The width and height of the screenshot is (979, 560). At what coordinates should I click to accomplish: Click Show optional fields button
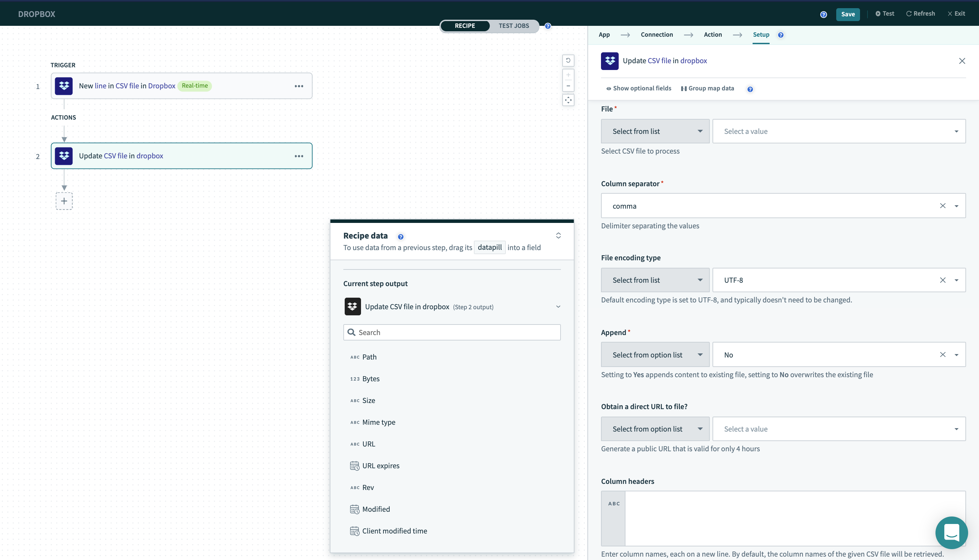[x=637, y=88]
